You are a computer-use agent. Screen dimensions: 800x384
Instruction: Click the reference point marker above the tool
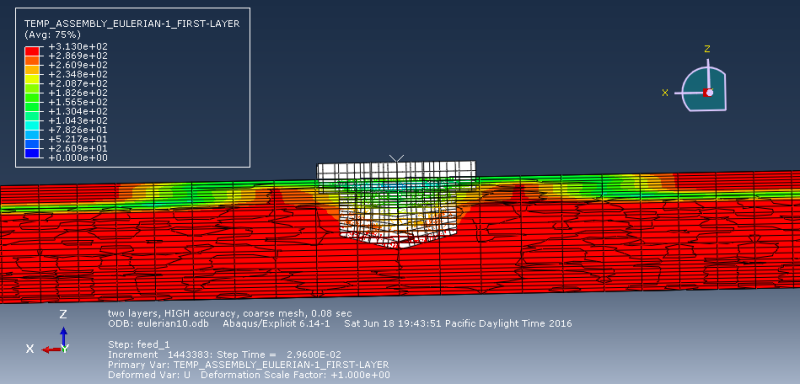(396, 159)
